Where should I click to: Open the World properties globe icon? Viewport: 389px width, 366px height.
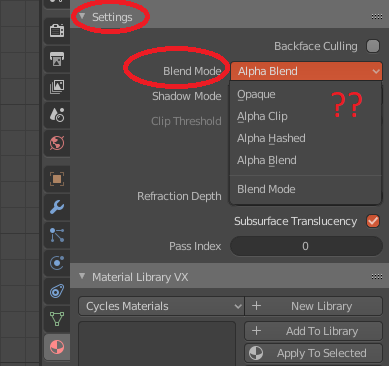point(57,143)
